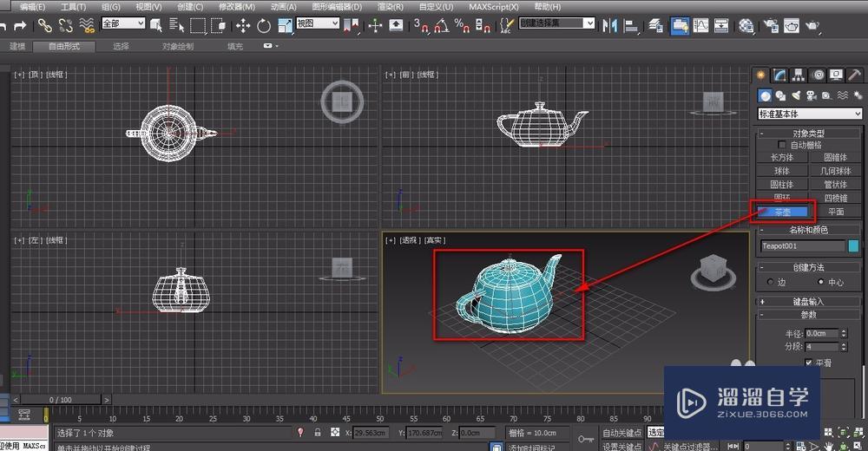Toggle the keyboard shortcut override icon
The image size is (868, 451).
point(397,25)
